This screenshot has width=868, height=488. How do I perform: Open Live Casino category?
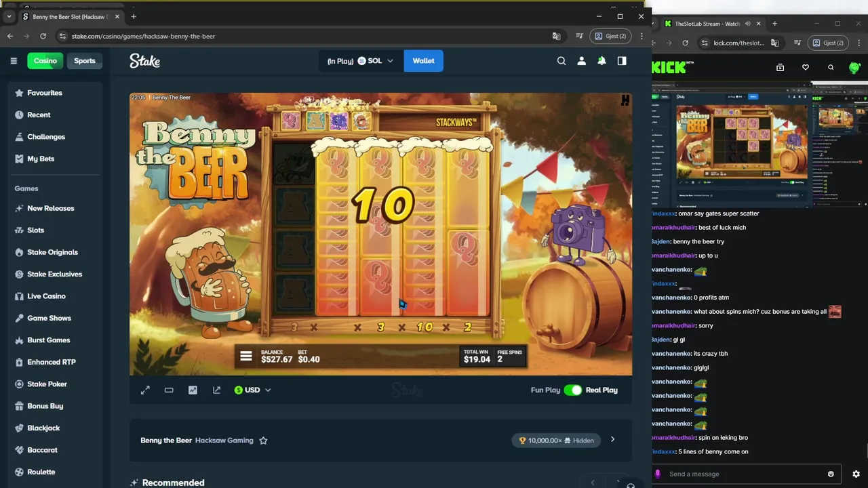coord(56,296)
